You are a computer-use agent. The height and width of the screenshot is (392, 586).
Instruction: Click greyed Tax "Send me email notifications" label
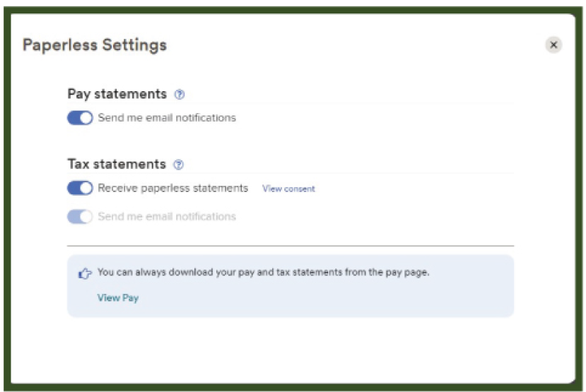pyautogui.click(x=167, y=217)
